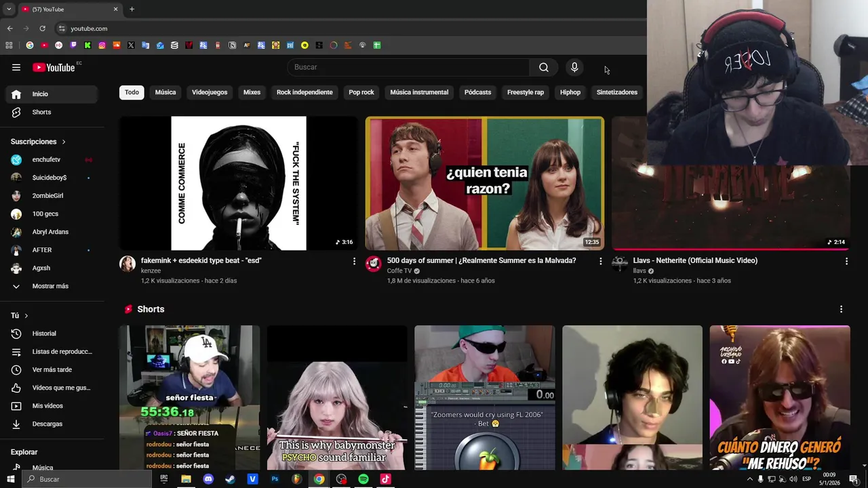Screen dimensions: 868x488
Task: Select the Pop rock filter chip
Action: pyautogui.click(x=361, y=92)
